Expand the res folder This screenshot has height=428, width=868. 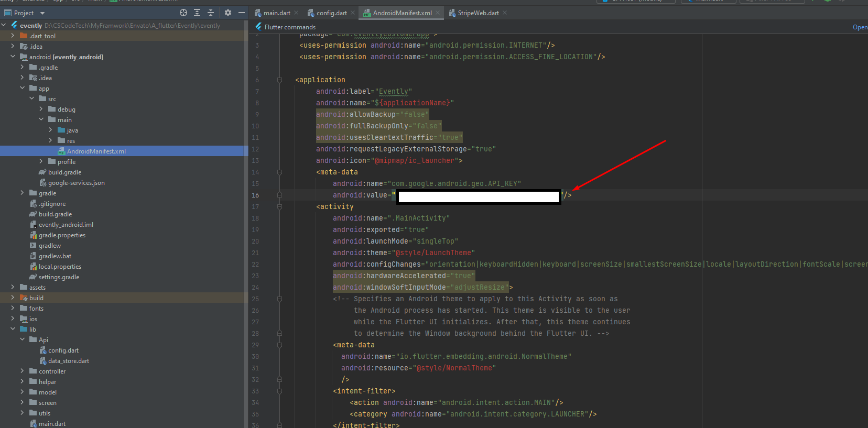(x=50, y=140)
